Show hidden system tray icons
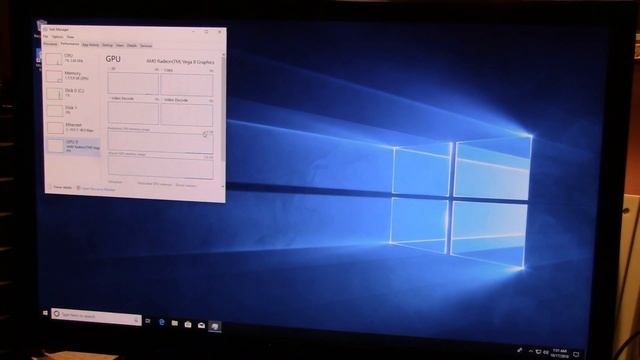The width and height of the screenshot is (640, 360). coord(531,351)
